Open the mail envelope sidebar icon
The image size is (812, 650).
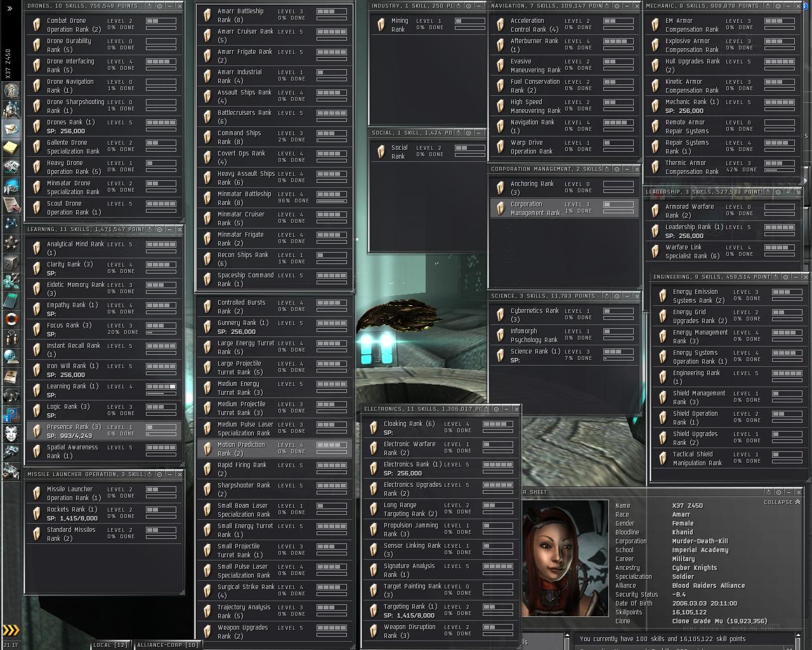pos(12,129)
